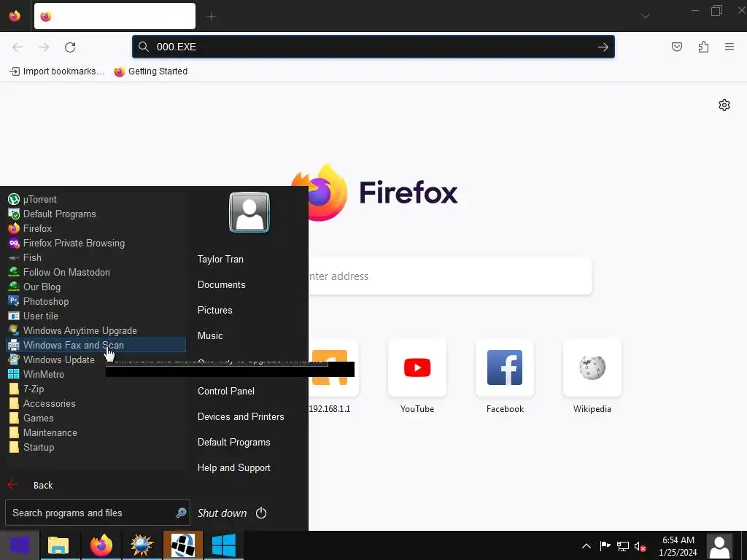Open Devices and Printers
747x560 pixels.
pyautogui.click(x=241, y=416)
